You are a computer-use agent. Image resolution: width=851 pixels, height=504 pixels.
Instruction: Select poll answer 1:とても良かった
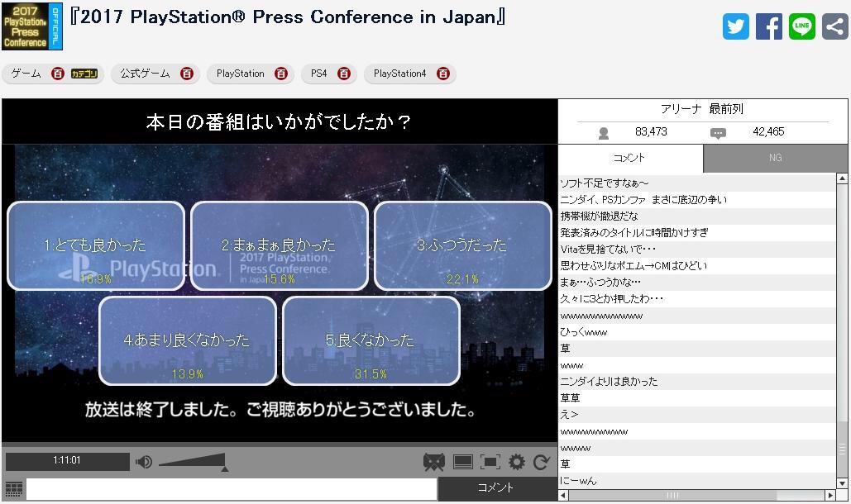pyautogui.click(x=96, y=246)
